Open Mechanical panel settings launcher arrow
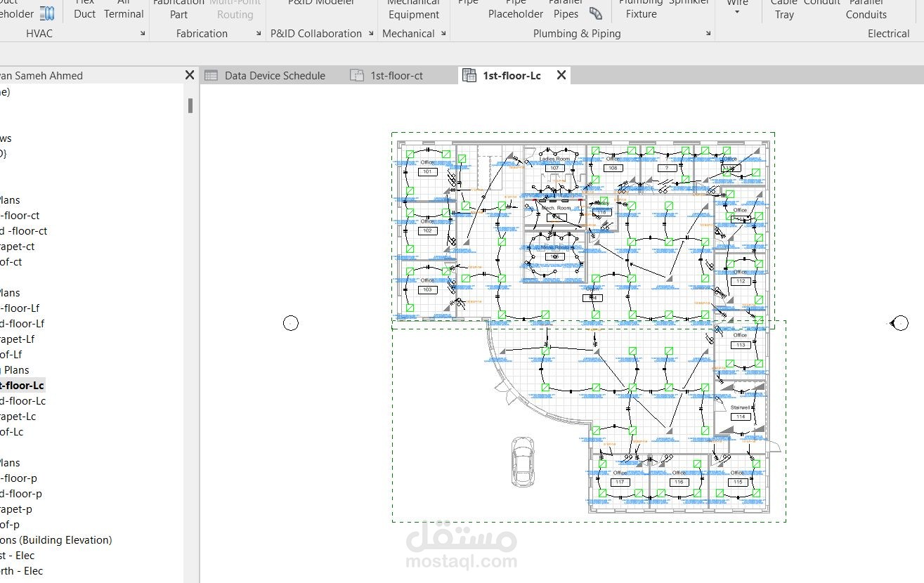The width and height of the screenshot is (924, 583). (x=443, y=34)
